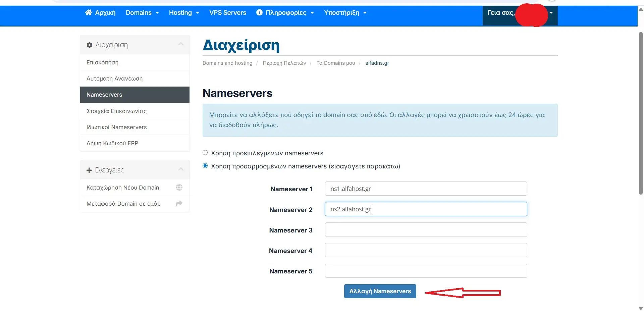Open the alfadns.gr breadcrumb link
Viewport: 644px width, 311px height.
tap(377, 63)
